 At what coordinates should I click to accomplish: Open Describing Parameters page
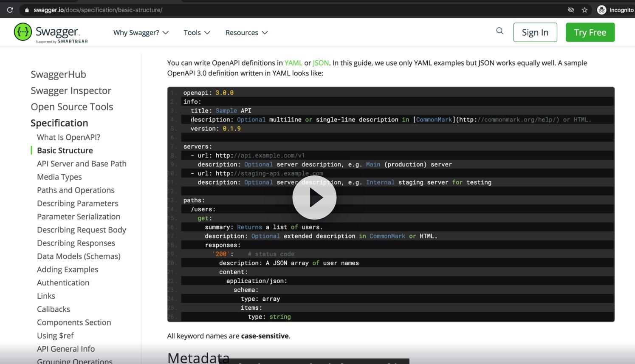77,203
